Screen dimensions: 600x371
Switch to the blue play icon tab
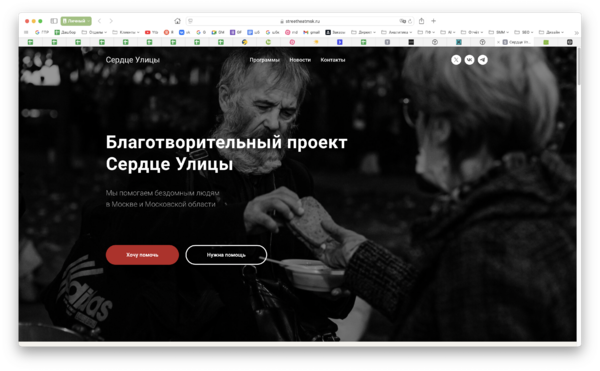[339, 42]
